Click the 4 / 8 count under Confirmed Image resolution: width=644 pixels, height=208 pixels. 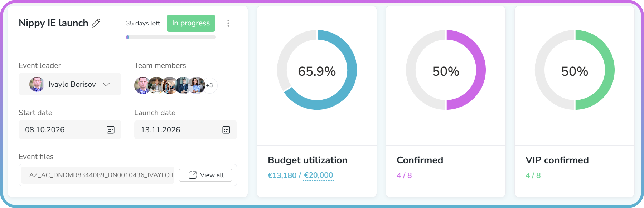404,175
